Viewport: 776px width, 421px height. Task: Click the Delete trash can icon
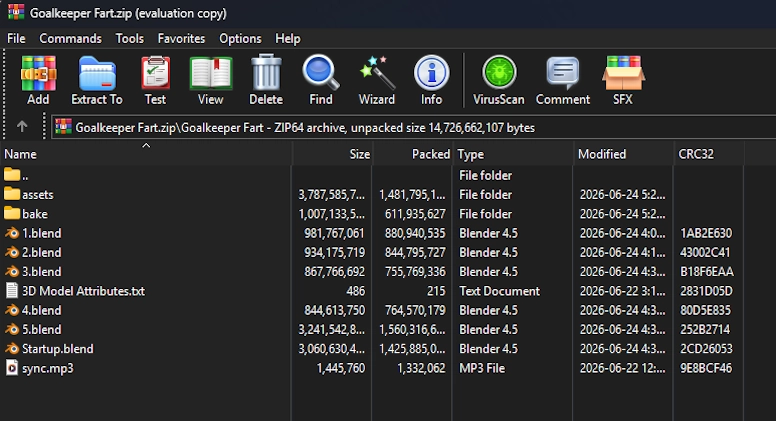coord(266,80)
